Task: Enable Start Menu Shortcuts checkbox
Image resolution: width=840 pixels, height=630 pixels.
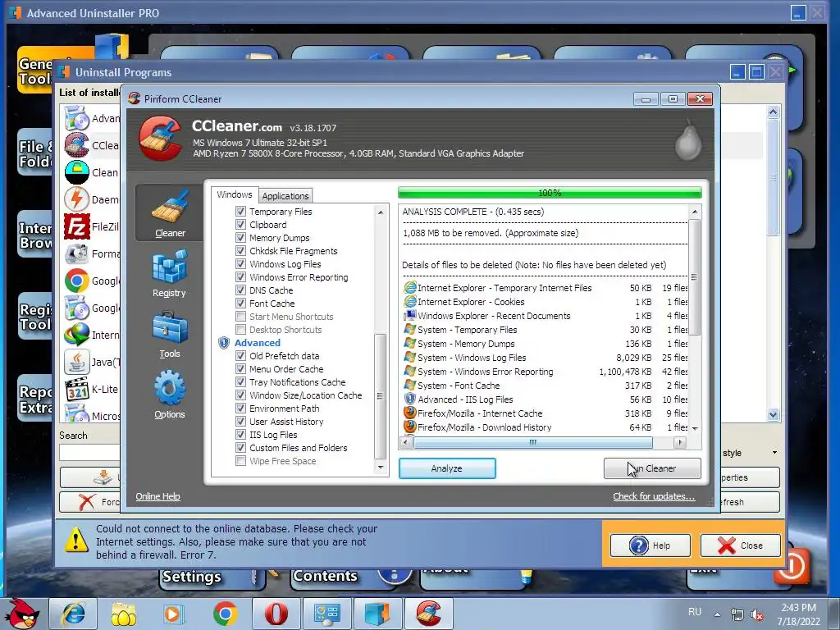Action: 240,317
